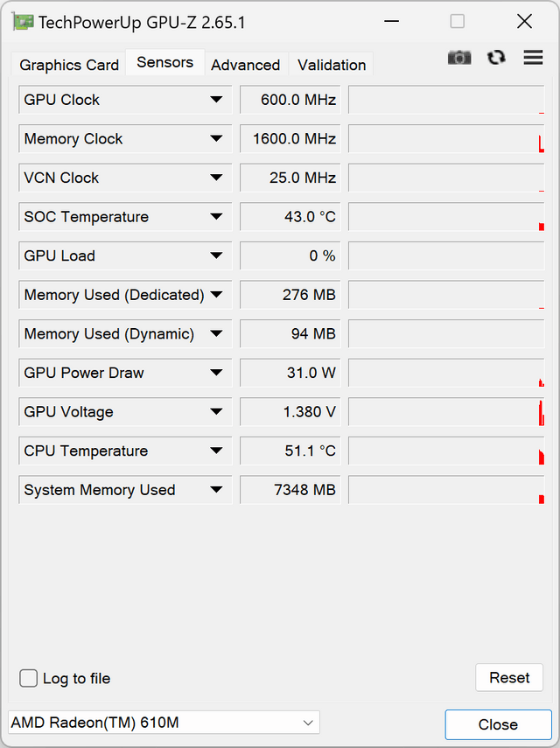Image resolution: width=560 pixels, height=748 pixels.
Task: Open the SOC Temperature dropdown arrow
Action: point(216,217)
